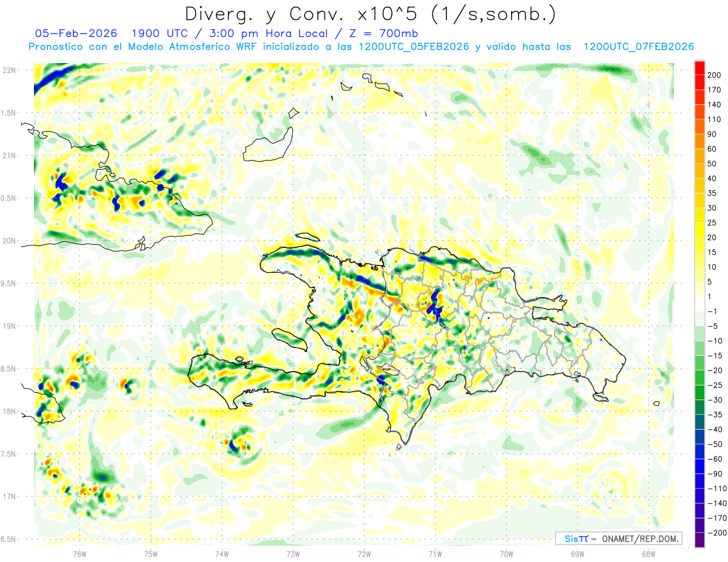
Task: Click the '90' colorbar label
Action: pyautogui.click(x=712, y=134)
